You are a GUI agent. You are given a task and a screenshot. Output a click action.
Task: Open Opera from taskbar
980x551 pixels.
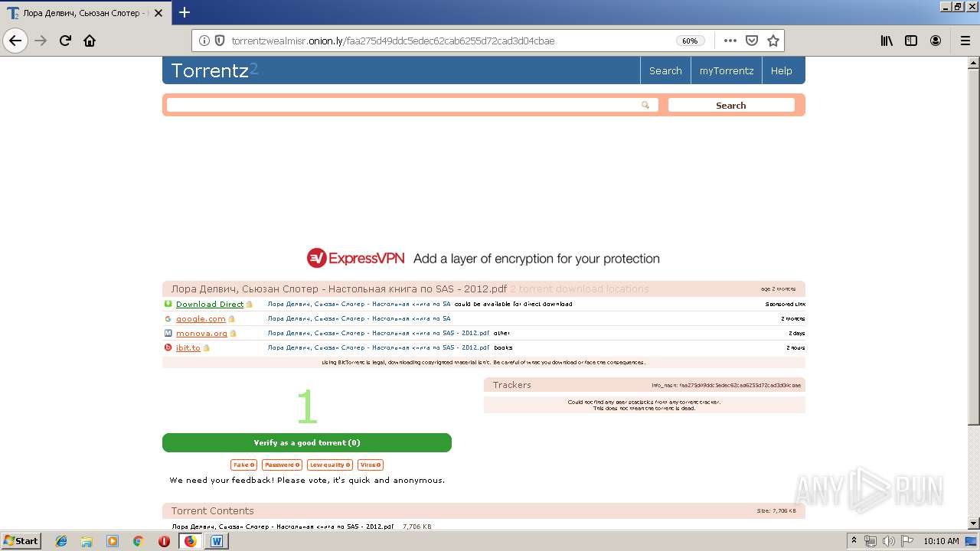(164, 541)
